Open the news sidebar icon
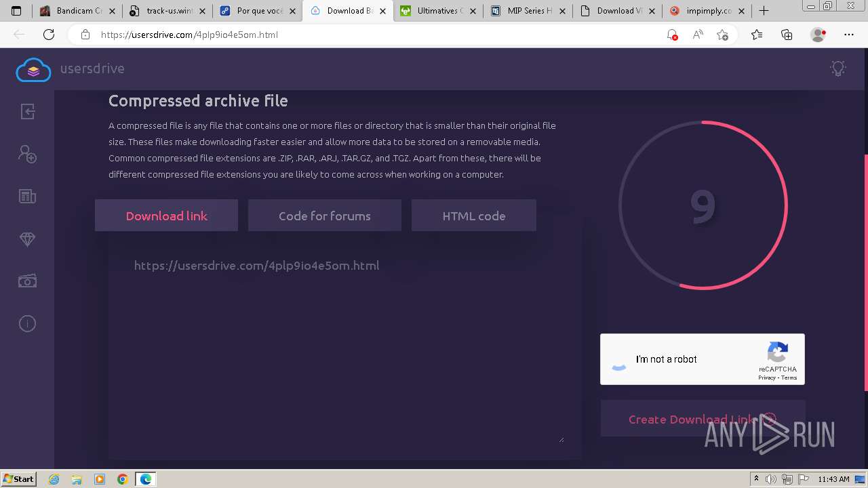 click(x=27, y=197)
